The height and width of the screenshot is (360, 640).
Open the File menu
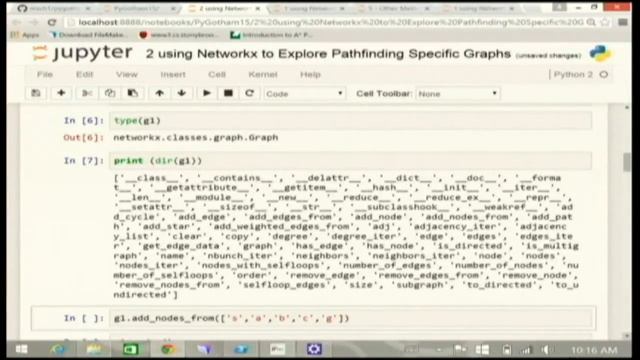(x=45, y=74)
